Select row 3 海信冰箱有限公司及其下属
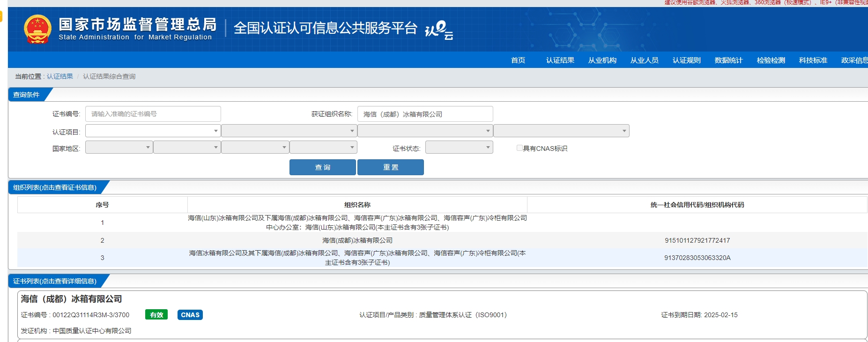 point(442,258)
